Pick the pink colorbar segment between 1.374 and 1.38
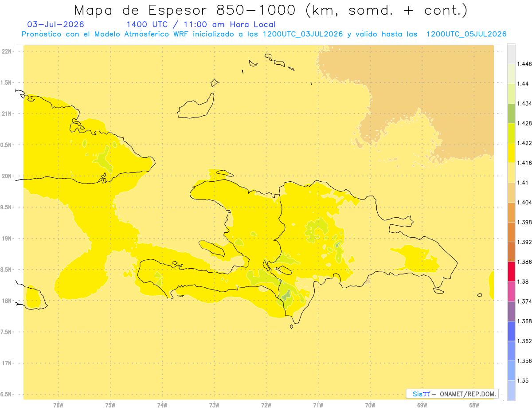The image size is (532, 411). coord(511,291)
